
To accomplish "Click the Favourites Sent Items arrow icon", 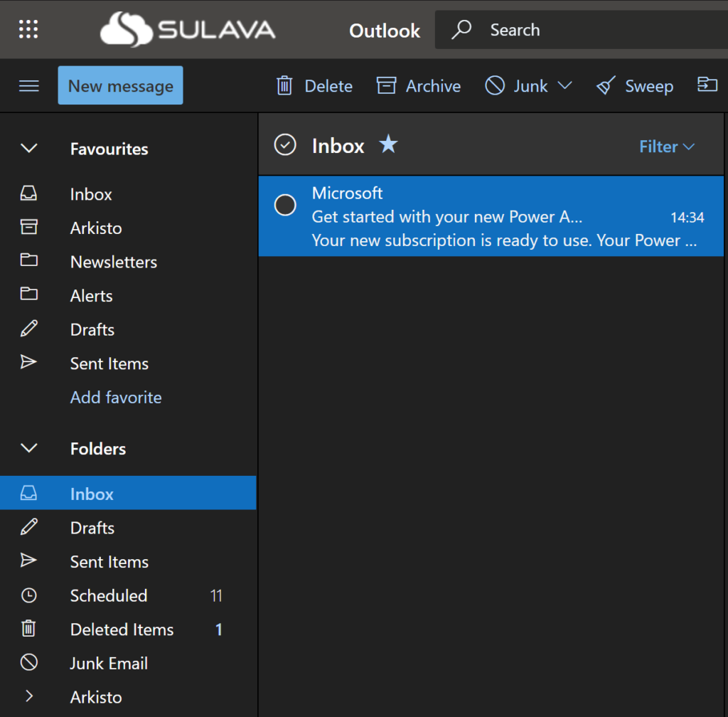I will click(28, 362).
